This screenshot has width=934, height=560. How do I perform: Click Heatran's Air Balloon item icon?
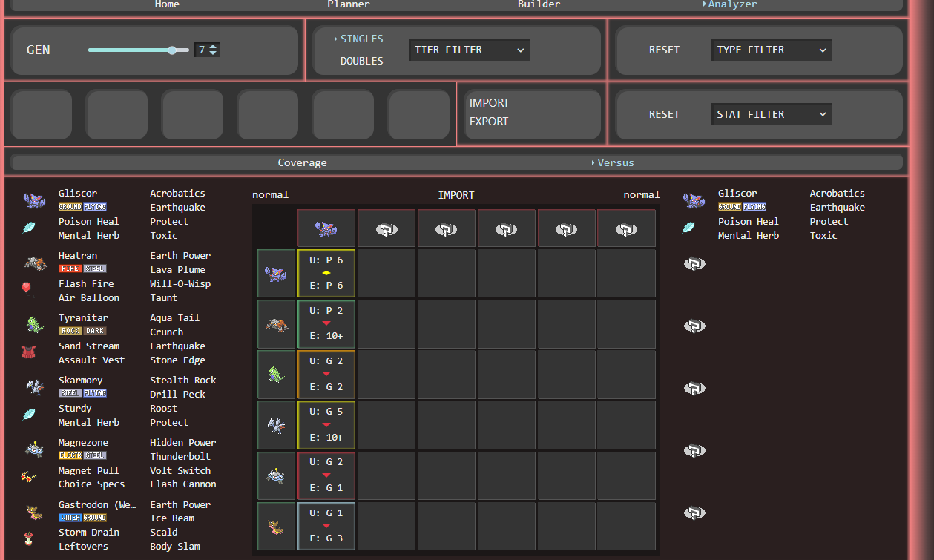[28, 290]
